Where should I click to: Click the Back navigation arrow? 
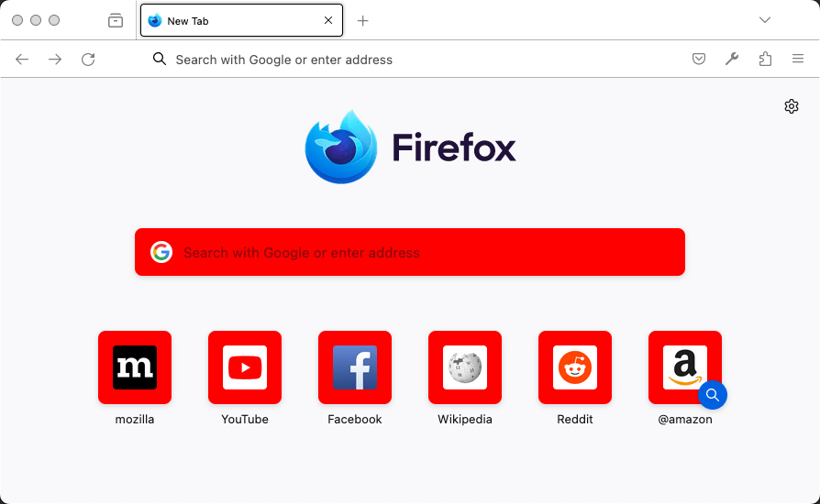coord(22,60)
